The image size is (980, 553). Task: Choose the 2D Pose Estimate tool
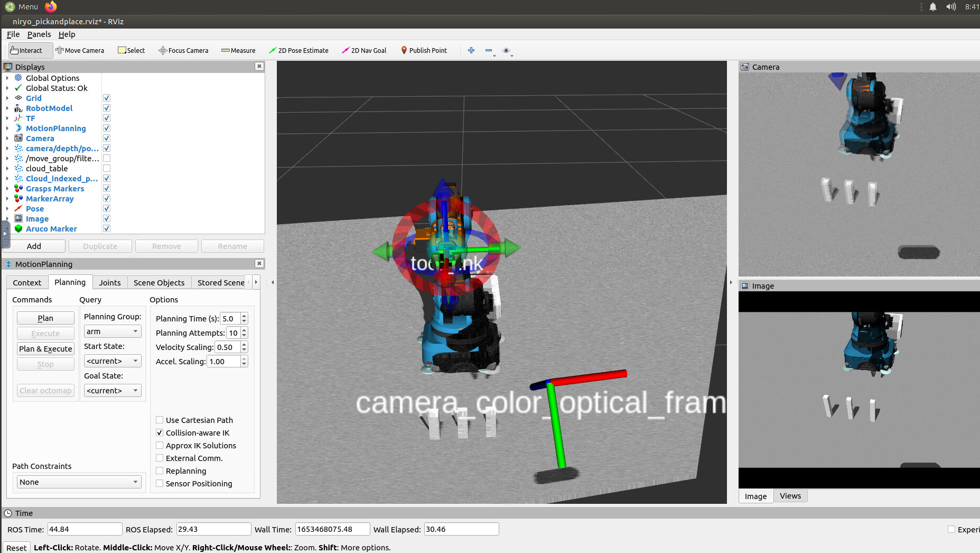pyautogui.click(x=298, y=51)
